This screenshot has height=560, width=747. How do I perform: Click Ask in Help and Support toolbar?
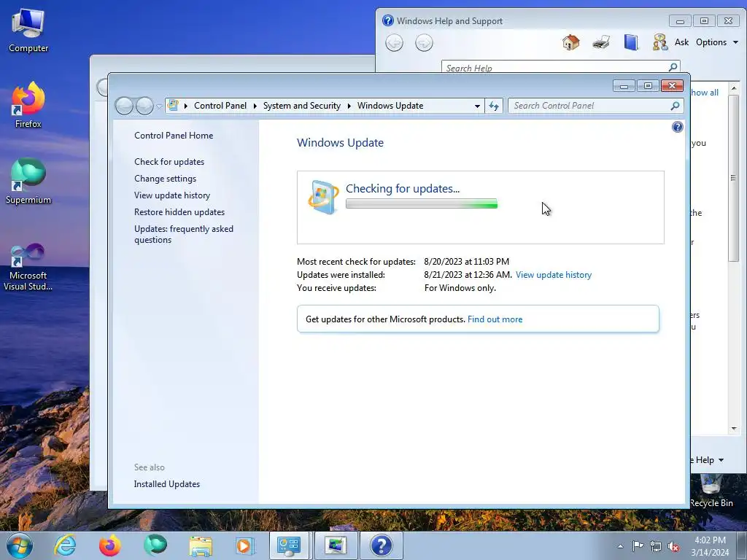(681, 42)
